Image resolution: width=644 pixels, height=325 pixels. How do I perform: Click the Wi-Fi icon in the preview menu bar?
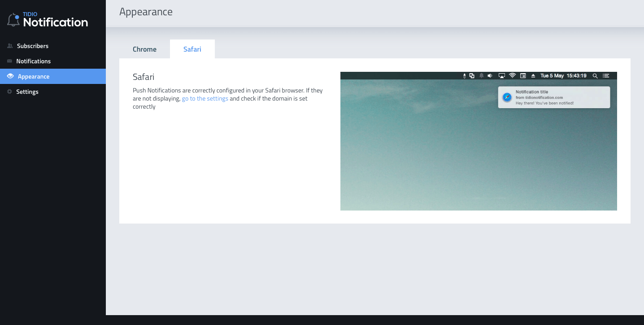click(512, 76)
